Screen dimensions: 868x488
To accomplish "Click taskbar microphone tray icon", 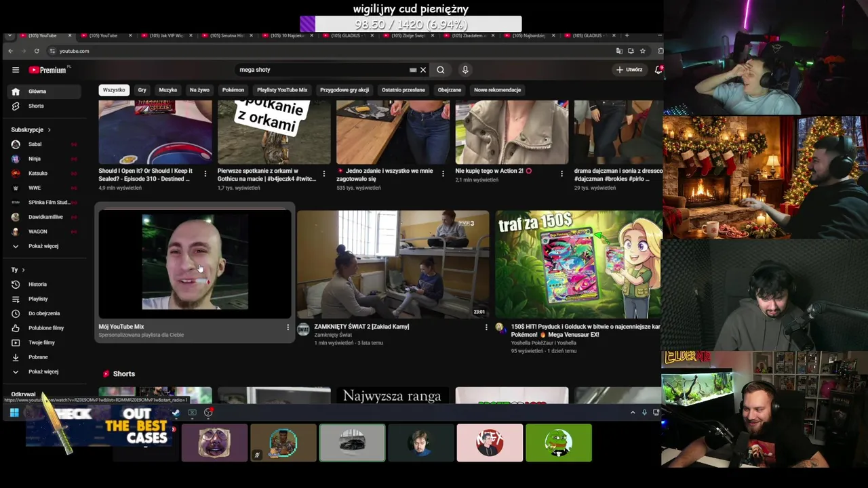I will point(644,412).
